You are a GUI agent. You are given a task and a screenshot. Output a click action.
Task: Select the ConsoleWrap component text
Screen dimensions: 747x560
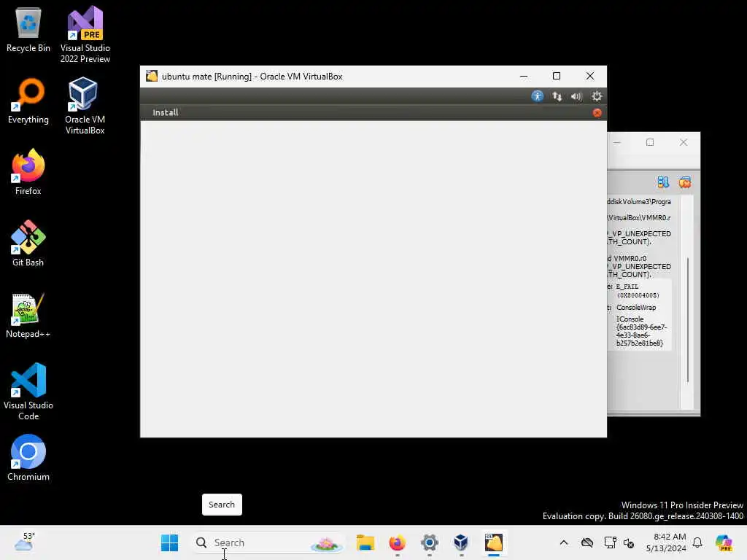click(636, 308)
